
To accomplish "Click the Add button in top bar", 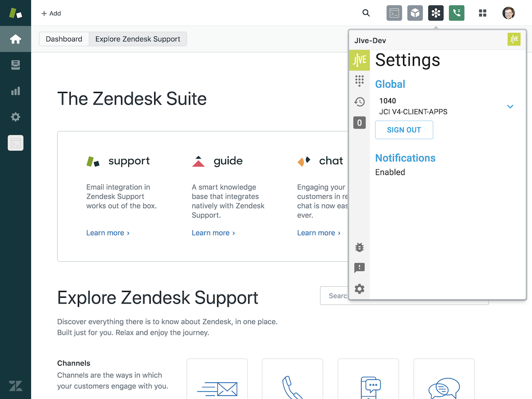I will 51,13.
